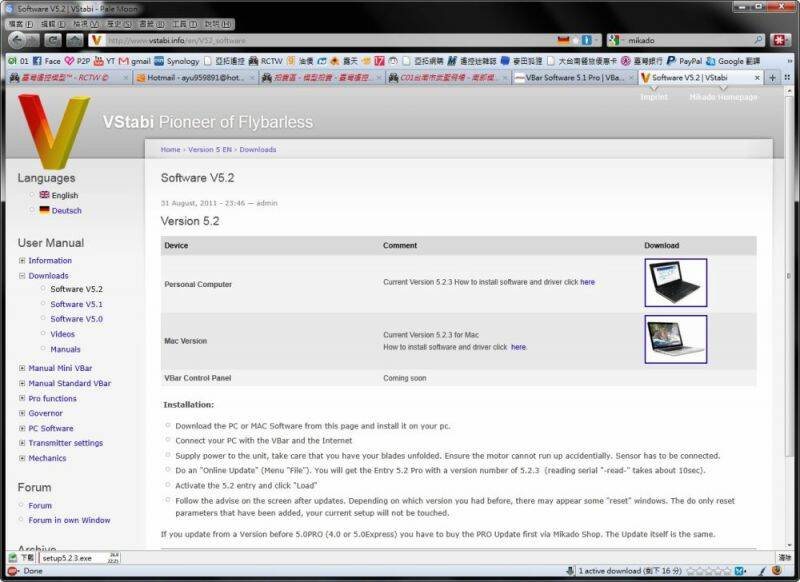Click the download arrow icon in status bar
Viewport: 800px width, 582px height.
570,571
